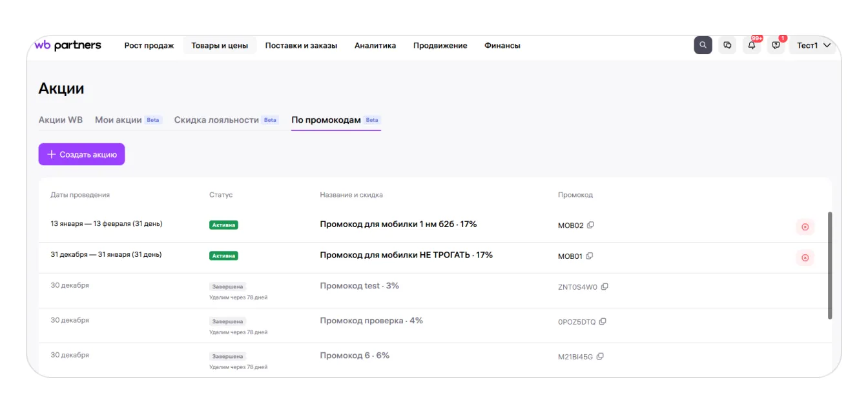Expand the Тест1 account dropdown
The image size is (868, 413).
[x=813, y=45]
